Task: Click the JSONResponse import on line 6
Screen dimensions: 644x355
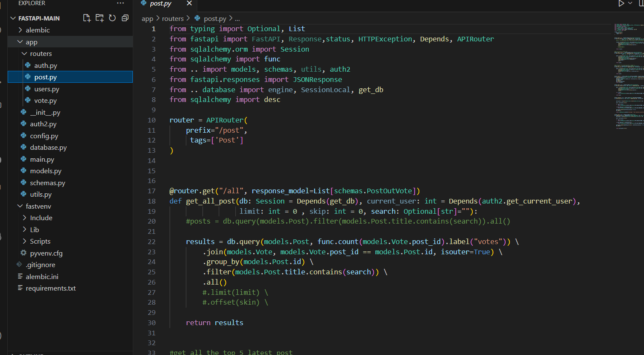Action: click(x=317, y=79)
